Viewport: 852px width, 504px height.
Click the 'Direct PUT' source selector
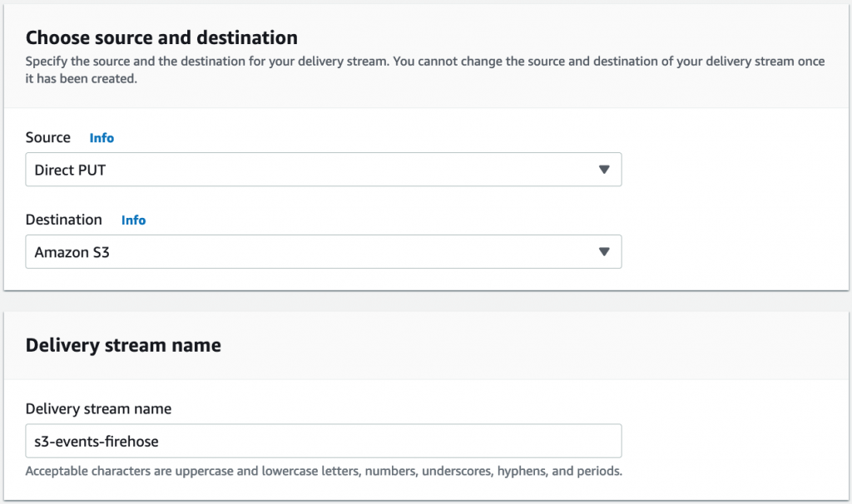click(x=323, y=169)
